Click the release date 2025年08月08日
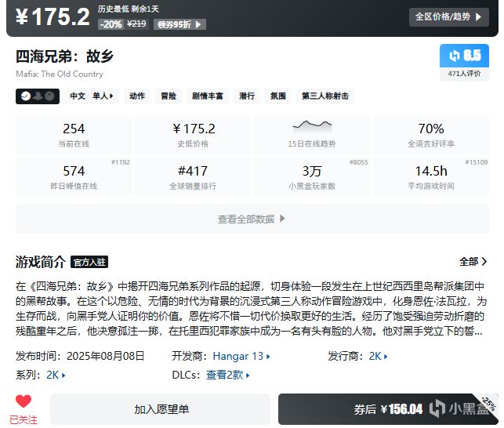 point(106,357)
